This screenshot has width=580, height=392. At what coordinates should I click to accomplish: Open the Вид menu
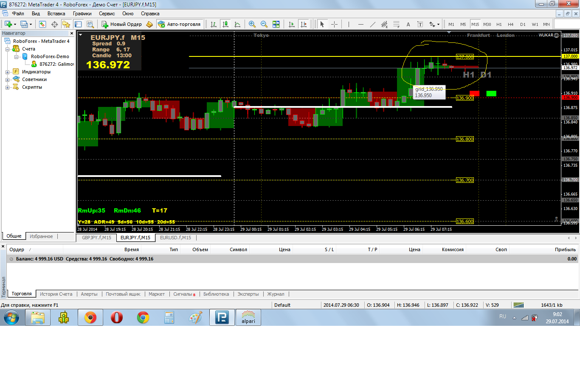[36, 14]
